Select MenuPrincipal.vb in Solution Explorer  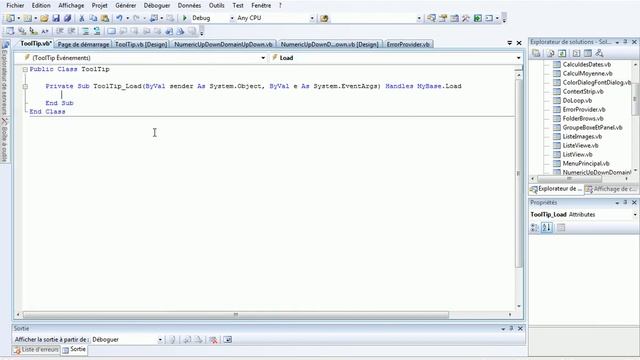tap(586, 163)
